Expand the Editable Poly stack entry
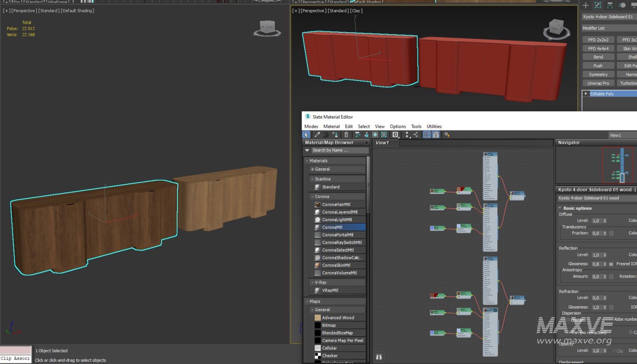This screenshot has height=364, width=637. click(586, 94)
